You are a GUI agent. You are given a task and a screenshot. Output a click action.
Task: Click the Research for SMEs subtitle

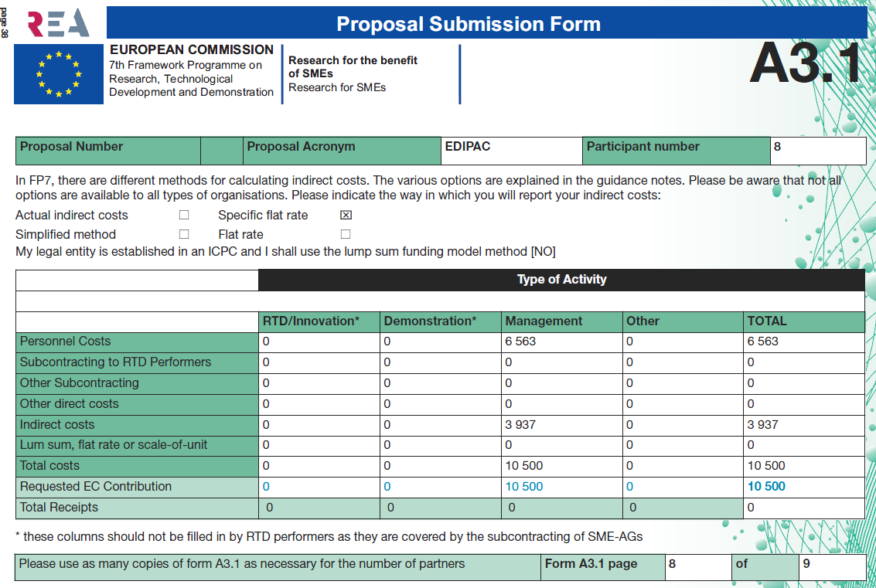click(337, 87)
